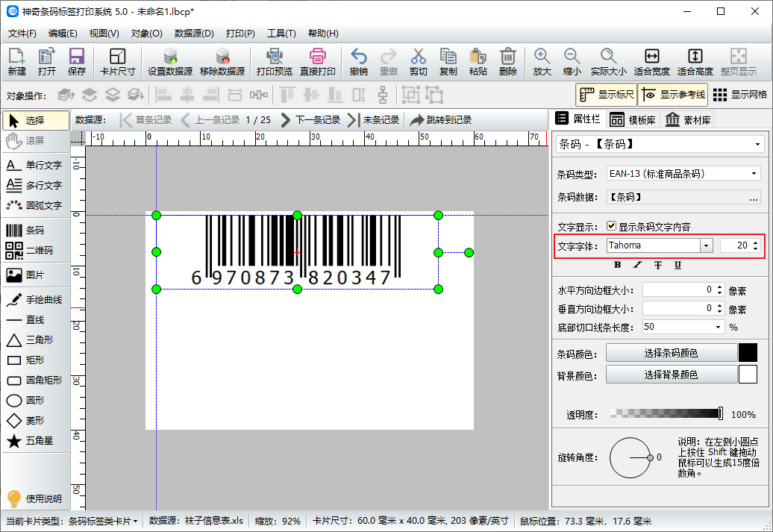Image resolution: width=773 pixels, height=532 pixels.
Task: Jump to 末条记录 last record
Action: (x=373, y=120)
